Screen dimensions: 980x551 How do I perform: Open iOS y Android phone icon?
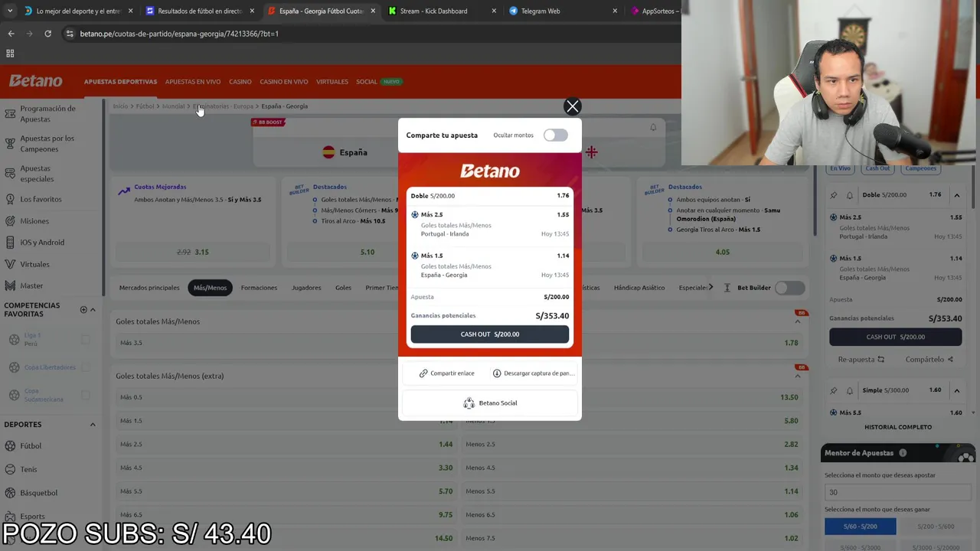[10, 243]
